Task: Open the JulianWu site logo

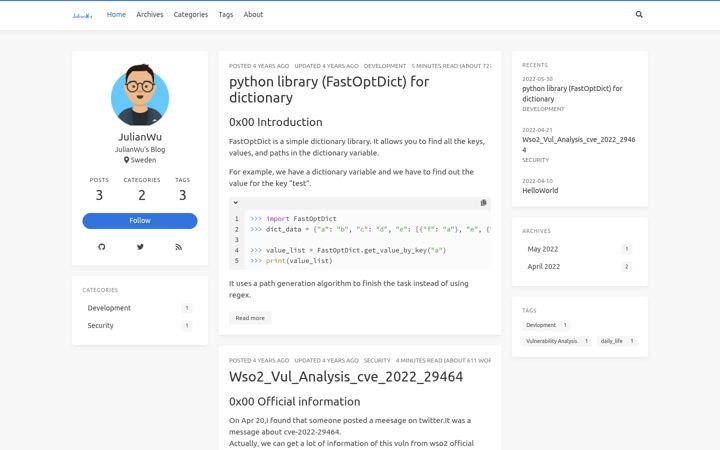Action: pos(82,16)
